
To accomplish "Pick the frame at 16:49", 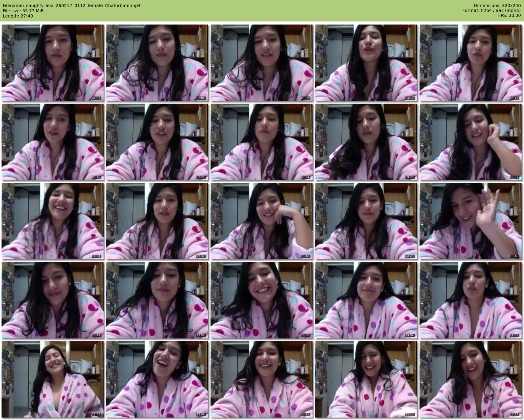I will click(x=53, y=300).
